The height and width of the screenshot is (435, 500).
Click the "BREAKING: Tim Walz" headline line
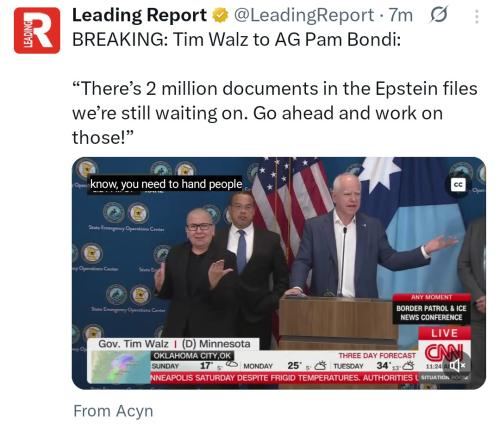coord(236,40)
